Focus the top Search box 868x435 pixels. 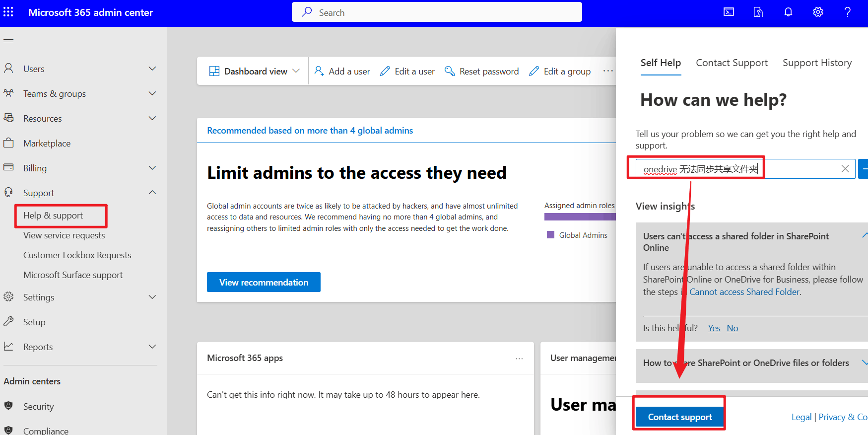tap(437, 12)
